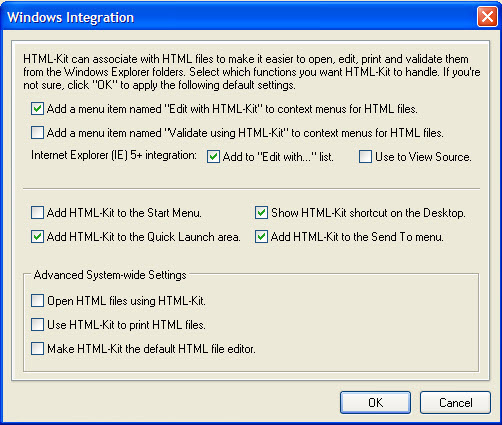Image resolution: width=502 pixels, height=425 pixels.
Task: Enable the "Validate using HTML-Kit" context menu checkbox
Action: (37, 133)
